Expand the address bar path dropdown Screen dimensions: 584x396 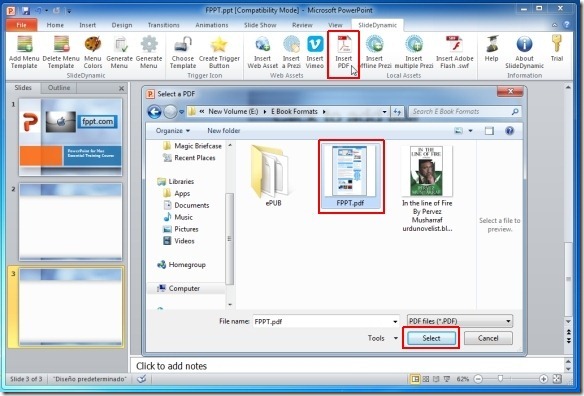point(384,112)
